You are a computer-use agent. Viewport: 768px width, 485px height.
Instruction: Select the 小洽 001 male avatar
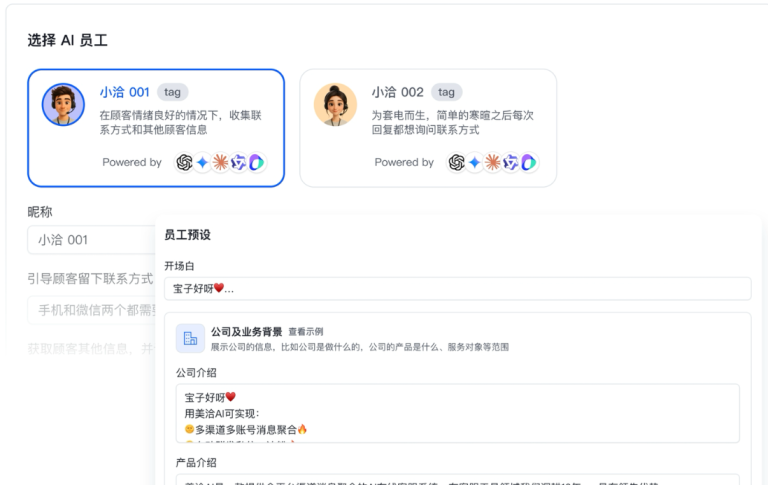63,104
